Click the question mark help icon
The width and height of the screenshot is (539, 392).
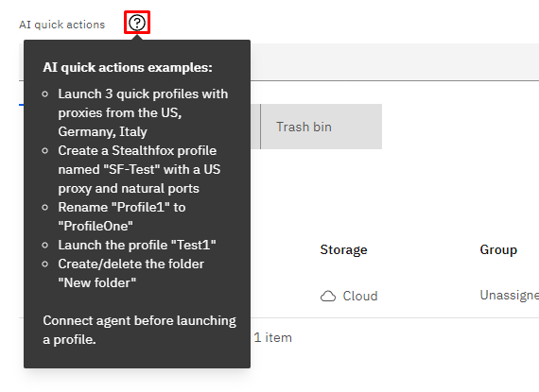137,23
